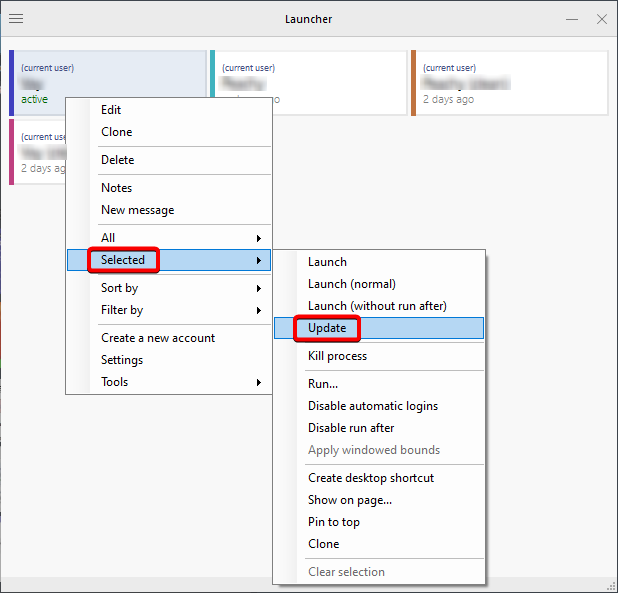Select Disable run after
This screenshot has width=618, height=593.
(379, 428)
